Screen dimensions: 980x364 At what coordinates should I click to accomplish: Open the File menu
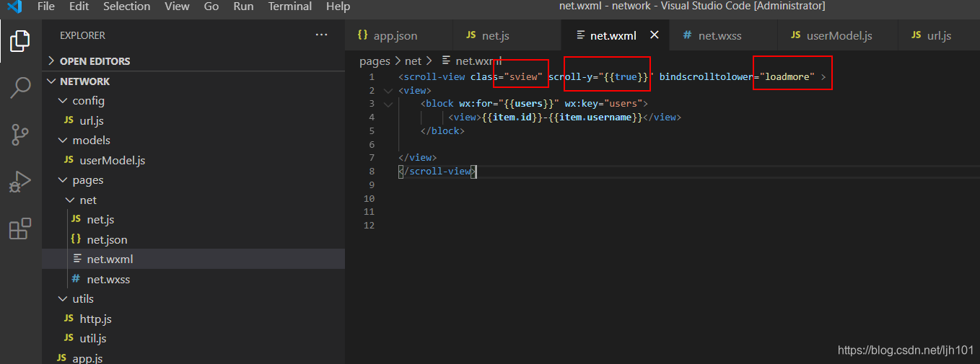(45, 6)
